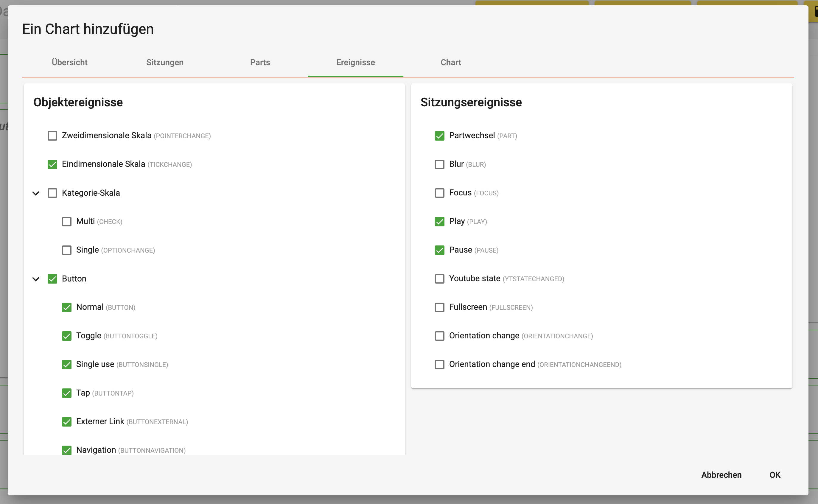
Task: Open the Ereignisse tab
Action: pyautogui.click(x=355, y=62)
